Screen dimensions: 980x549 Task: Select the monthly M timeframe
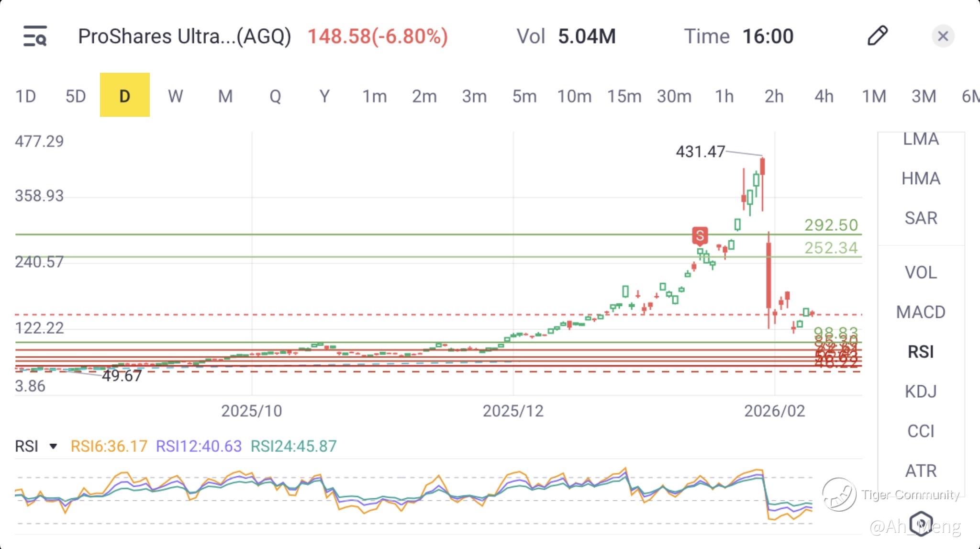pos(225,96)
